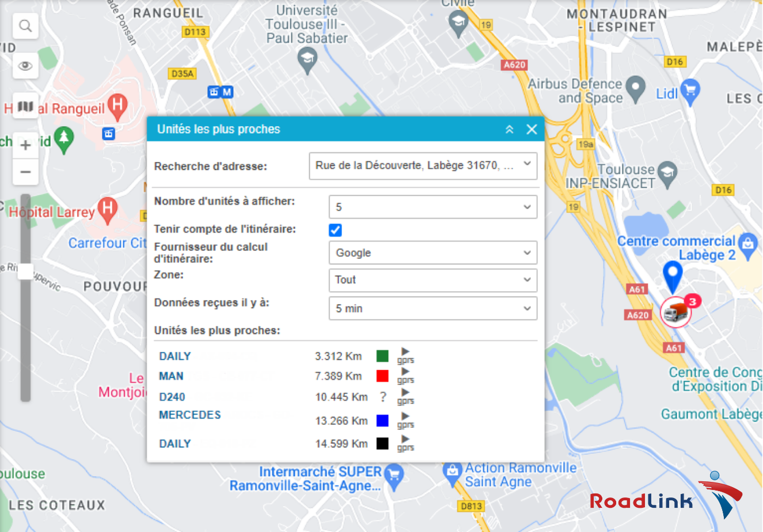Select the first DAILY unit at 3.312 Km
Screen dimensions: 763x532
click(175, 356)
